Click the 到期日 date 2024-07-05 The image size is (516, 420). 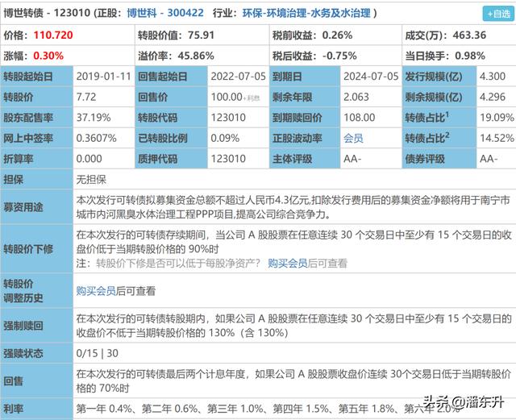point(371,77)
